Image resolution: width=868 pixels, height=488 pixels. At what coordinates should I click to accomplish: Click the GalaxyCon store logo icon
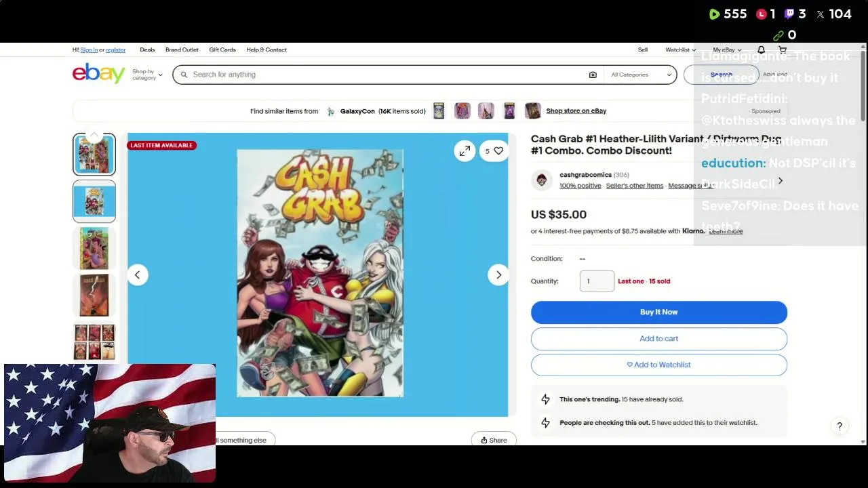pos(330,111)
